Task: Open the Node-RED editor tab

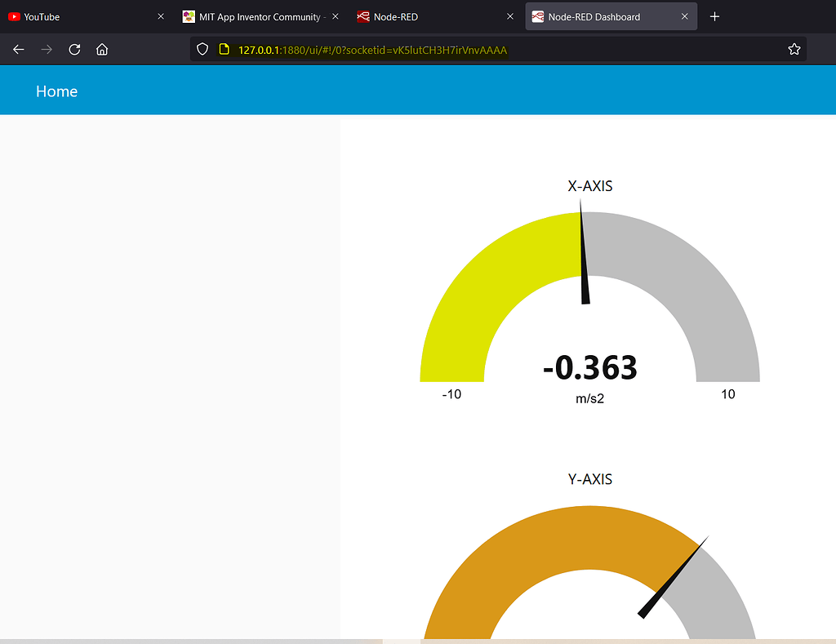Action: tap(425, 16)
